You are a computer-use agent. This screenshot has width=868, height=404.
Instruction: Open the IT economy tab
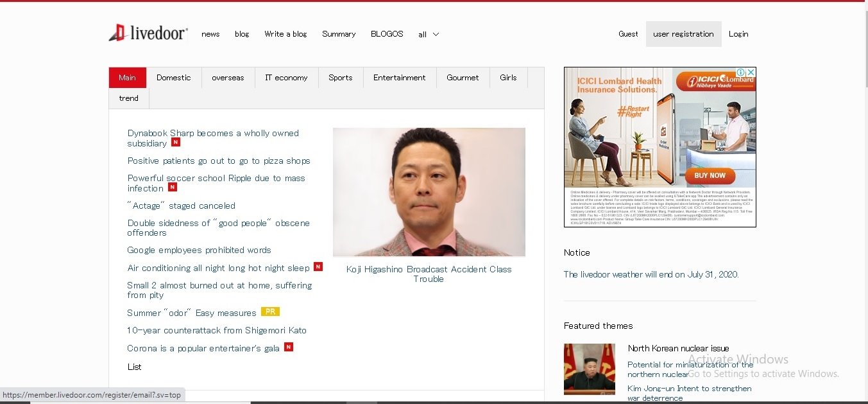[x=286, y=78]
